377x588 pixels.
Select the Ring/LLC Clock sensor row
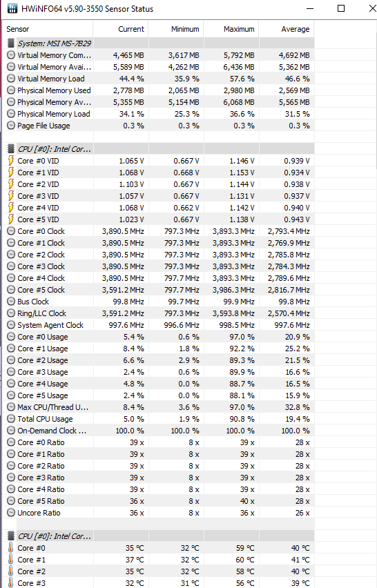point(159,313)
